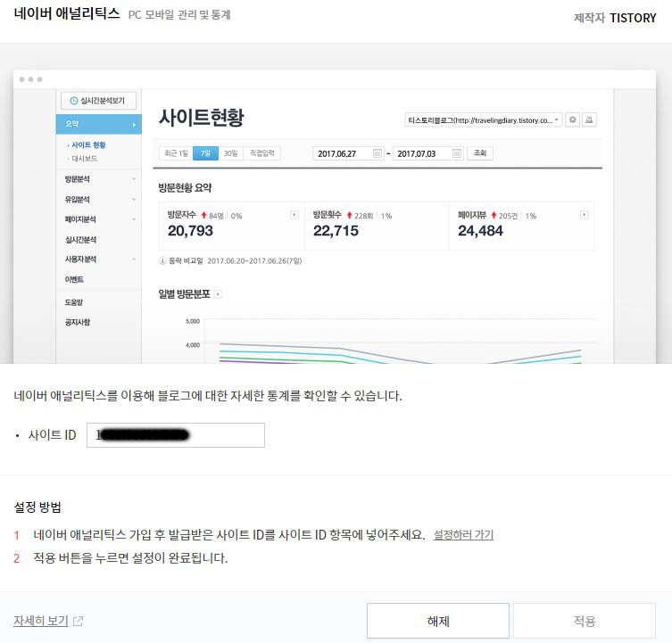Click the 페이지뷰 value 24,484
This screenshot has width=672, height=643.
(x=480, y=231)
